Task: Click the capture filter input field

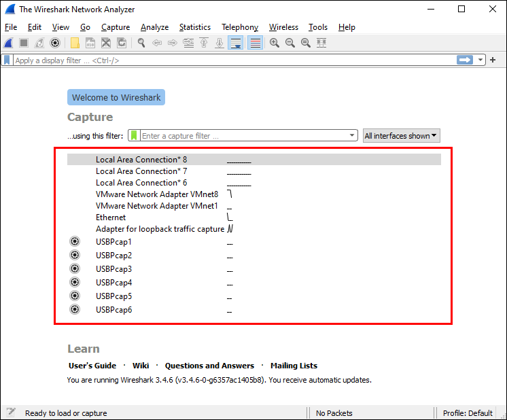Action: pos(244,135)
